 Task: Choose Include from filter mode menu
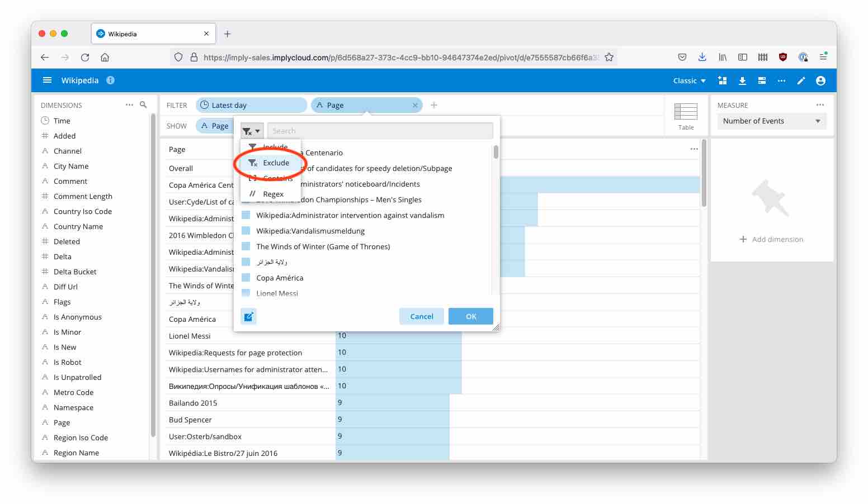[x=271, y=146]
